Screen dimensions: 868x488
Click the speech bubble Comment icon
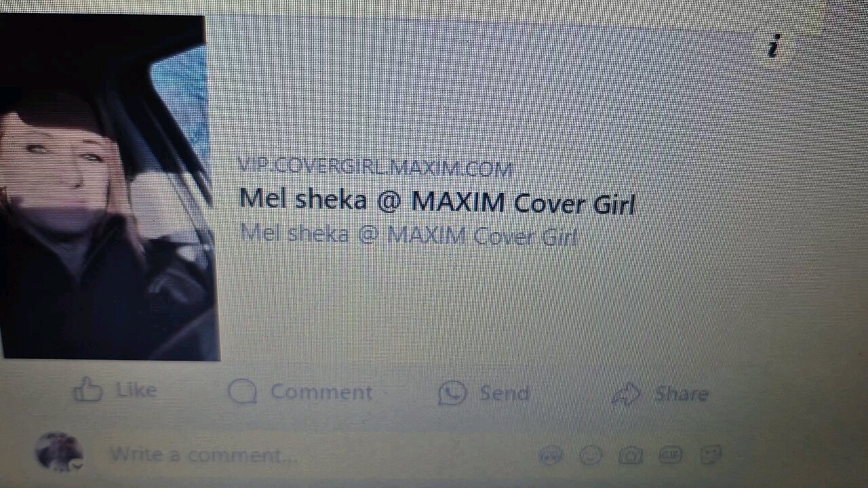[242, 392]
